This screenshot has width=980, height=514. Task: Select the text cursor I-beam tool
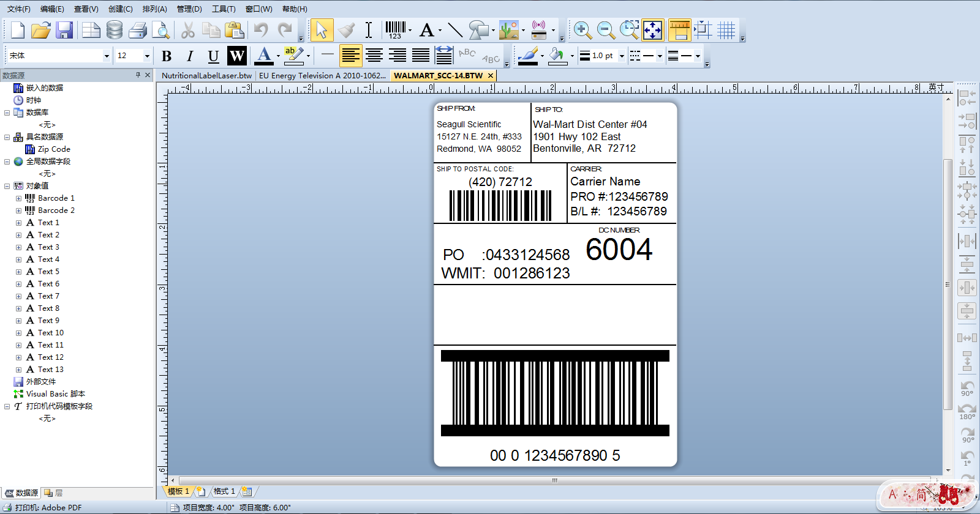369,30
